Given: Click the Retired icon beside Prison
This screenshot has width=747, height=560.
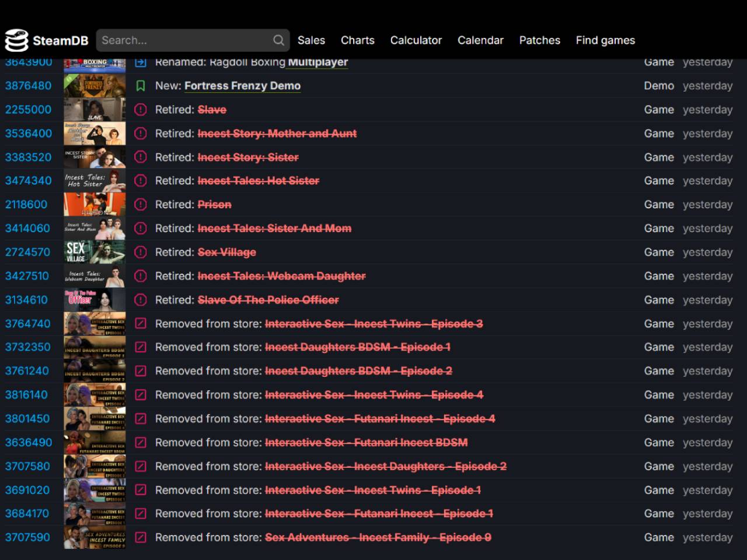Looking at the screenshot, I should (141, 205).
